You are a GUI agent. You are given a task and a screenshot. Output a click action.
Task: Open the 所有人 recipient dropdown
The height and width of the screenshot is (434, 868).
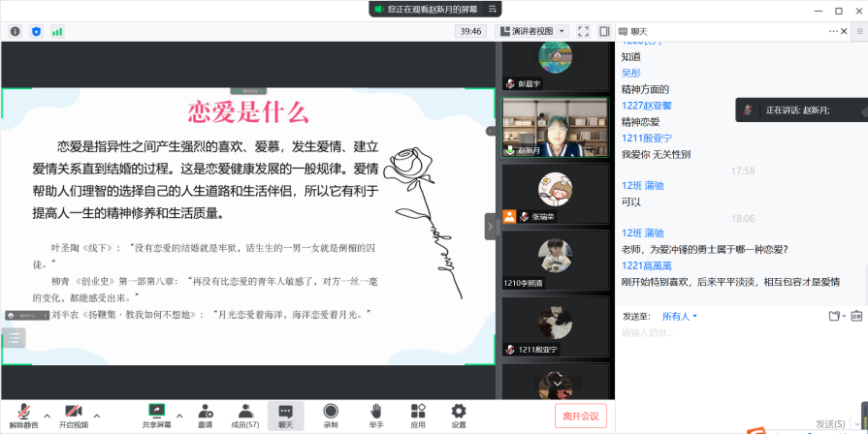[680, 316]
